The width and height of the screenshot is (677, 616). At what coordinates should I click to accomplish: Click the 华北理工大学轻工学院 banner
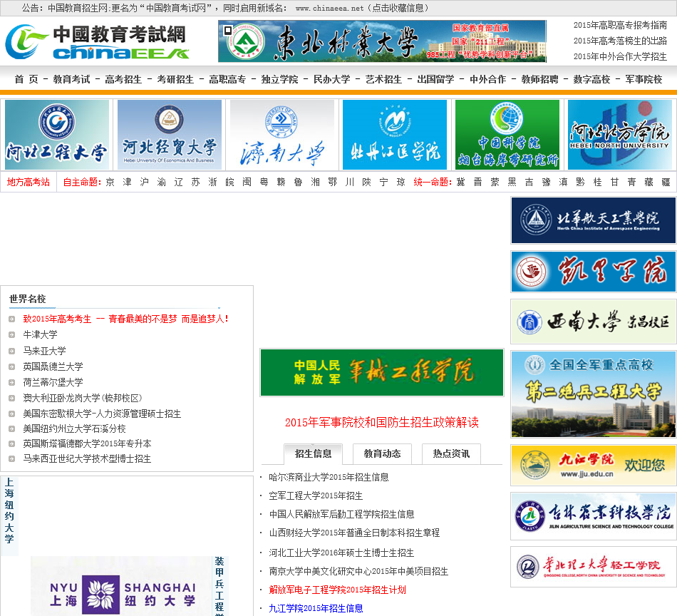[x=593, y=567]
